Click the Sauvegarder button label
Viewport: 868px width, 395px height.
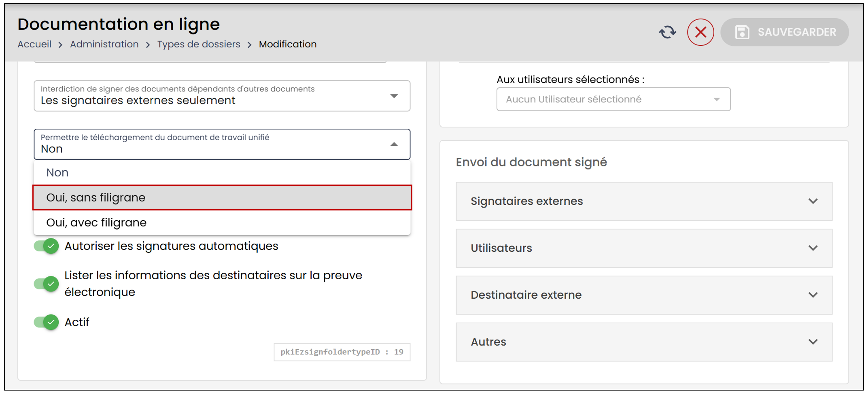797,32
